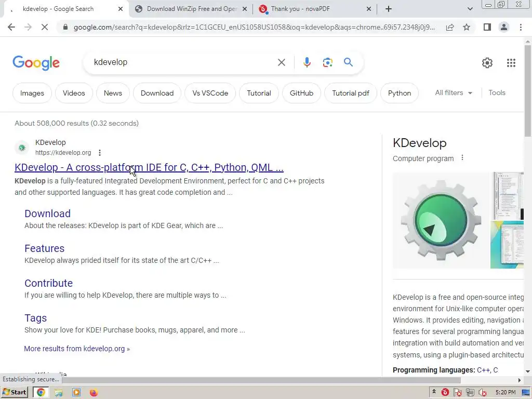Select the GitHub filter chip
Screen dimensions: 532x399
click(x=301, y=93)
